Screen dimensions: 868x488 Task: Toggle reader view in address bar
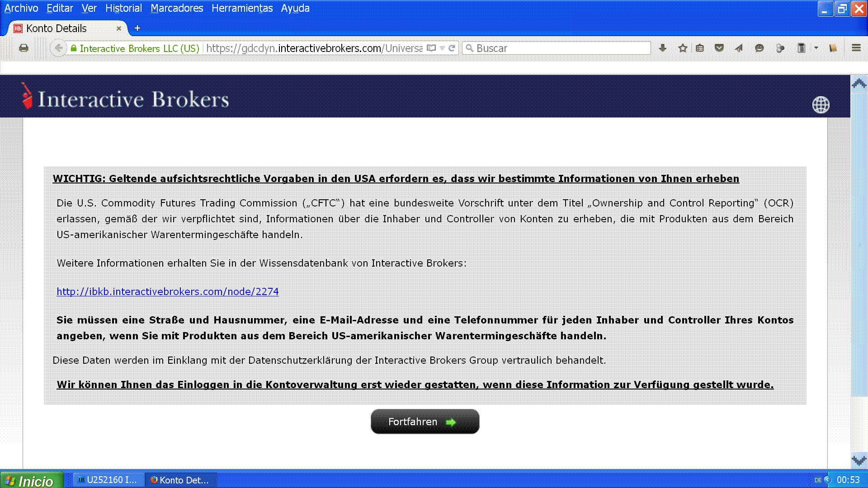[431, 48]
